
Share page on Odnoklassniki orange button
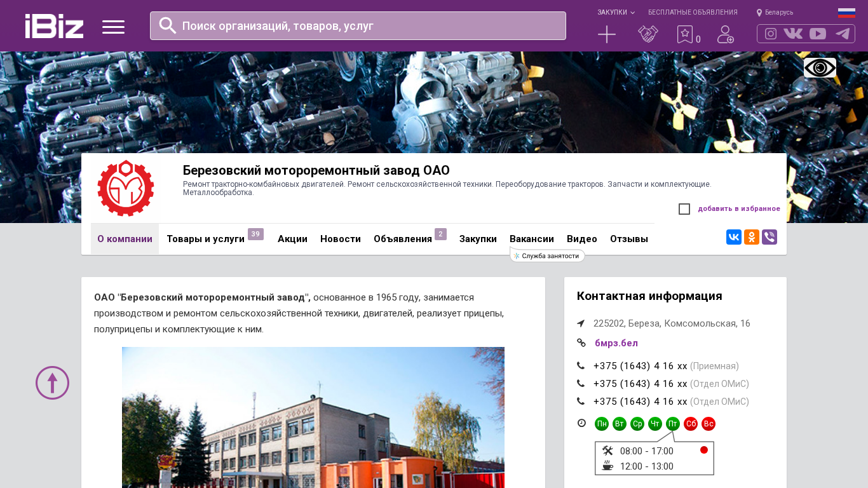tap(752, 237)
